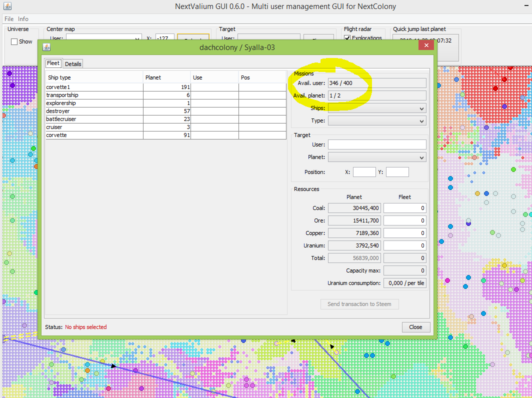Viewport: 532px width, 398px height.
Task: Expand the Target Planet dropdown
Action: click(377, 157)
